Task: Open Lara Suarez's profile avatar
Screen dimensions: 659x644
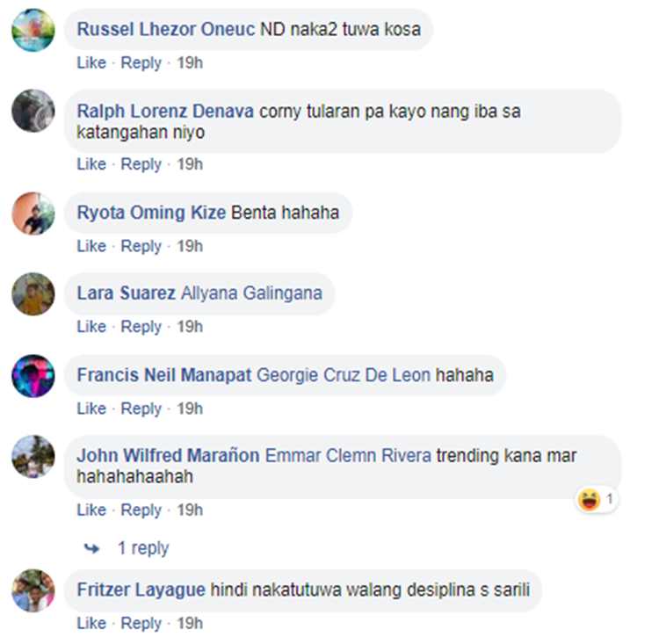Action: (33, 293)
